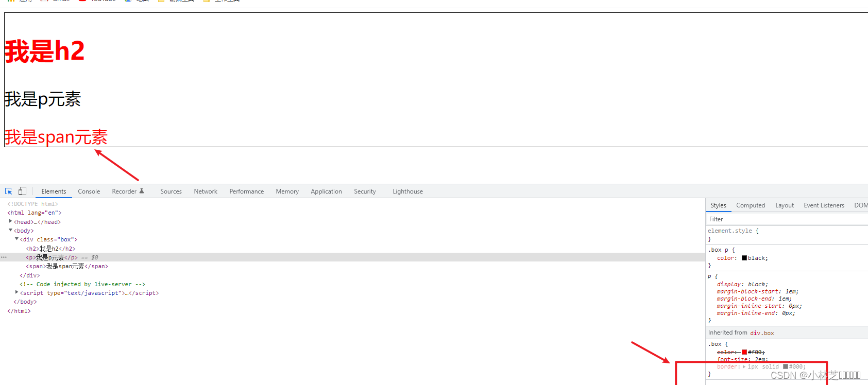Open the Security tab
The height and width of the screenshot is (385, 868).
click(x=365, y=191)
